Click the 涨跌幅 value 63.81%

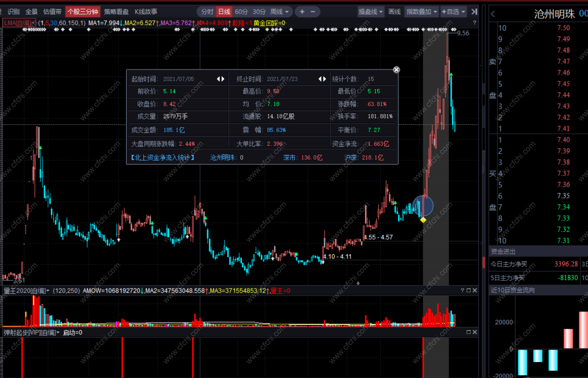(377, 104)
